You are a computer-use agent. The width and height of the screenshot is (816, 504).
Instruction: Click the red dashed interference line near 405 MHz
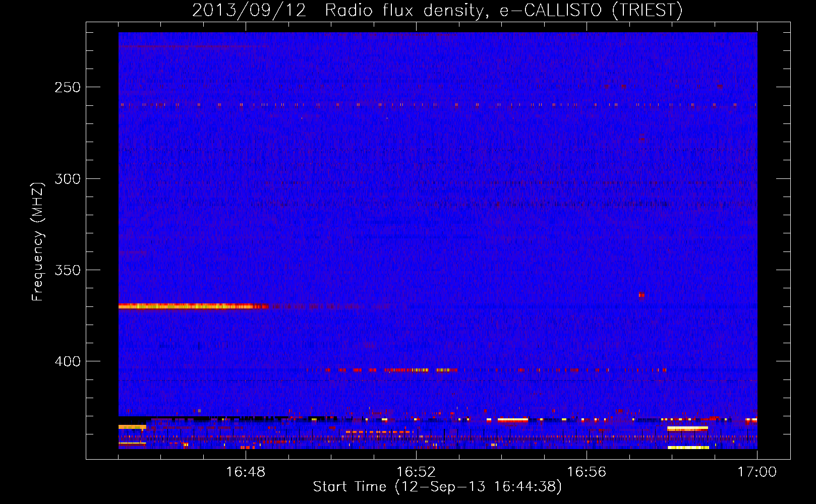[x=487, y=370]
